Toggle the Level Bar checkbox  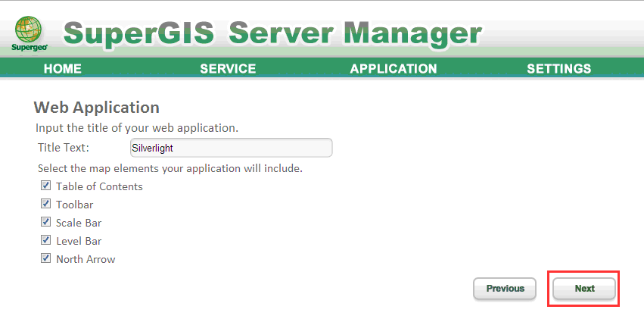[45, 240]
